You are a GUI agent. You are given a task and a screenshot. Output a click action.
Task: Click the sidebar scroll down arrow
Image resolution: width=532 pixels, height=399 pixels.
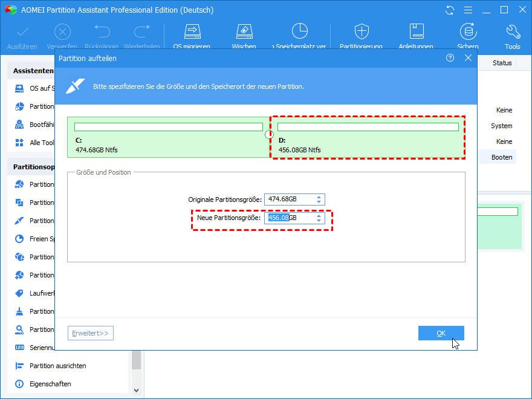(x=137, y=390)
